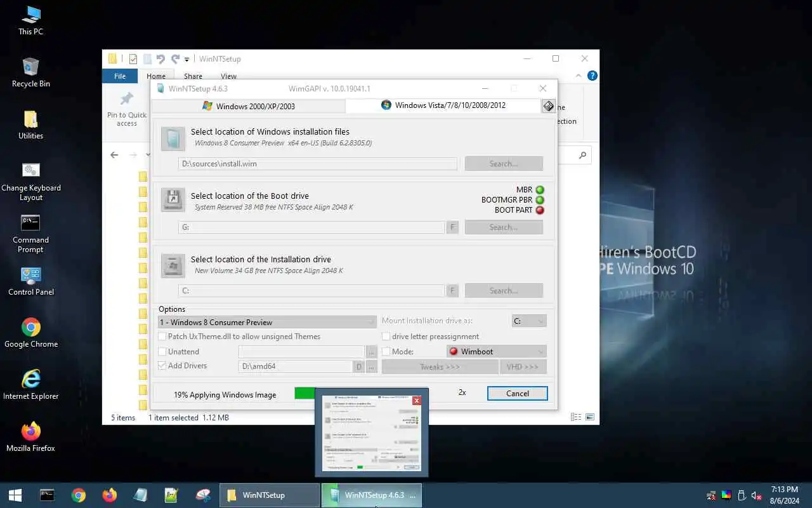
Task: Click the green Applying Windows Image progress bar
Action: pos(305,394)
